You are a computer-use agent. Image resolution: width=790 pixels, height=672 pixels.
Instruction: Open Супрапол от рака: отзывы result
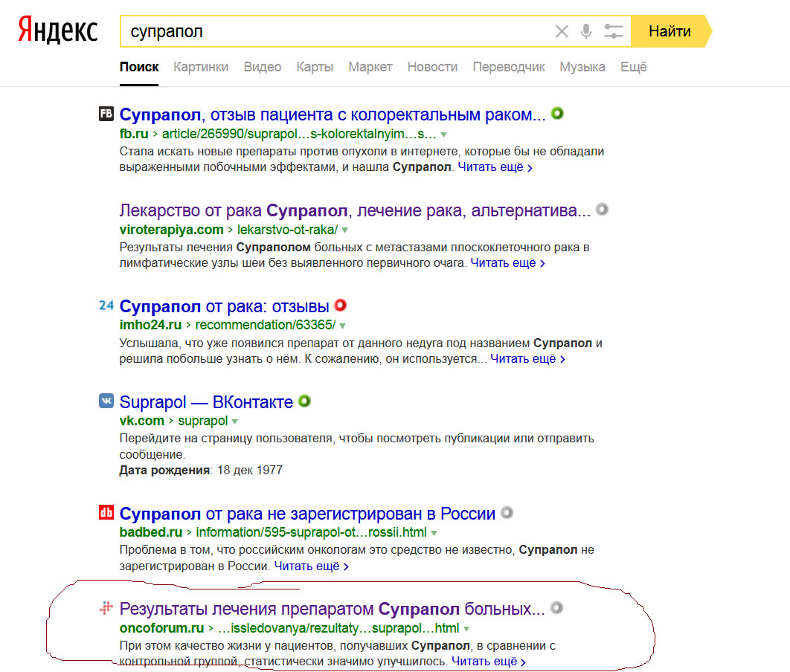(224, 306)
